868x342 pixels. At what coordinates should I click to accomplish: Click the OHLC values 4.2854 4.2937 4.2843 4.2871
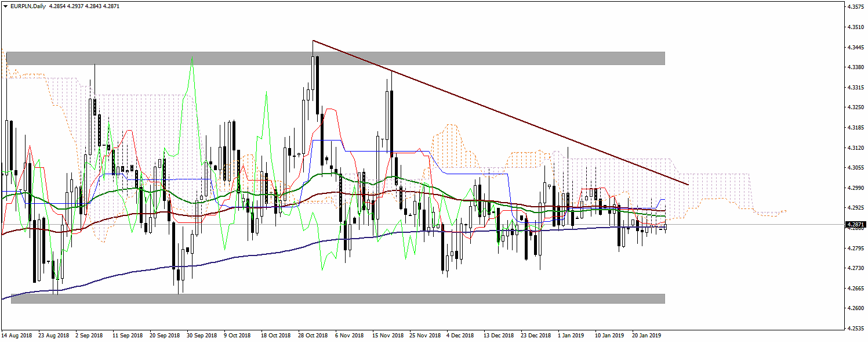coord(85,5)
